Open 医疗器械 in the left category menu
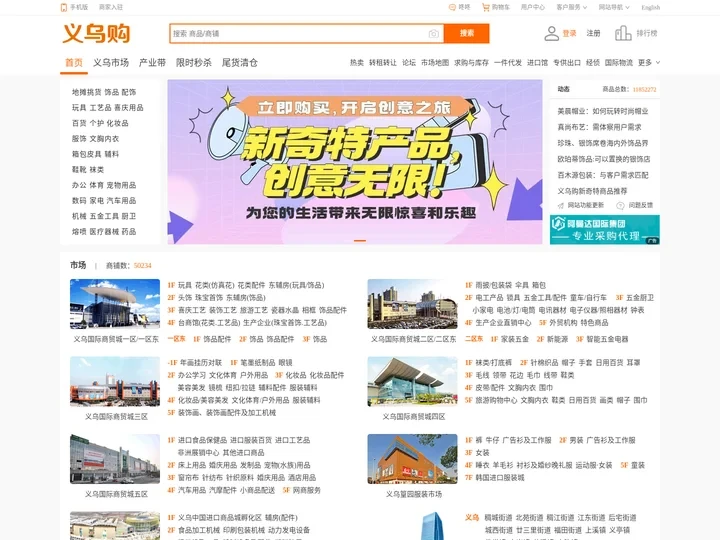Viewport: 720px width, 540px height. coord(104,231)
